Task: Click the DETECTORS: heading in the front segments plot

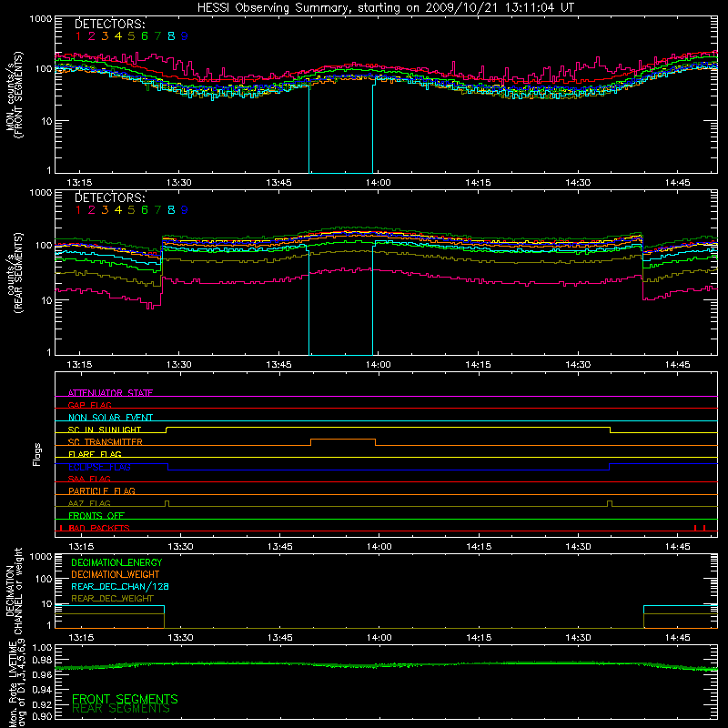Action: 109,24
